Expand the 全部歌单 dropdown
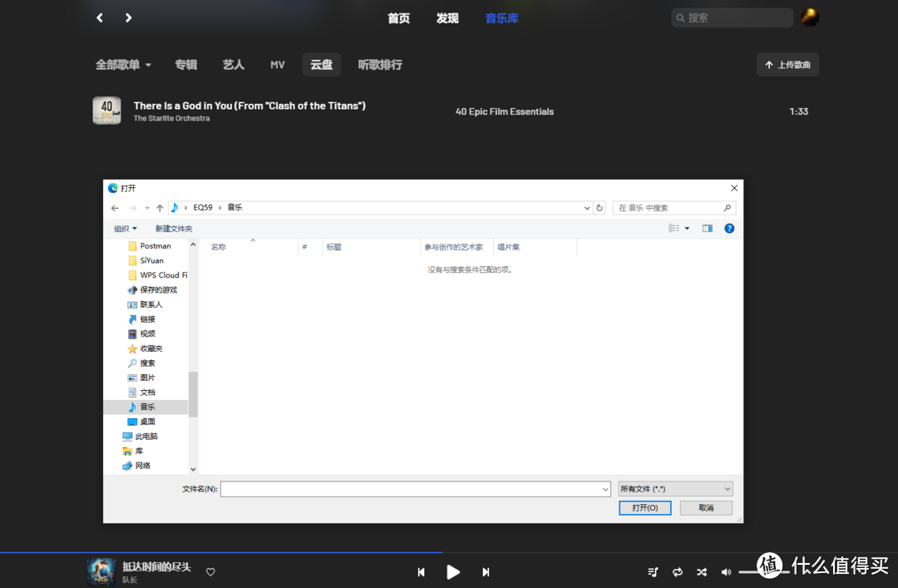 point(123,65)
